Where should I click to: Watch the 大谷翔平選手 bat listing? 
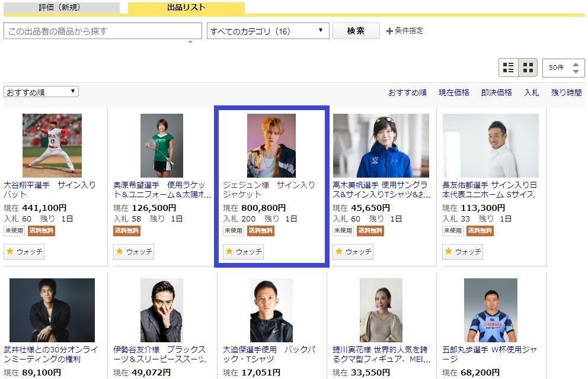pos(24,252)
